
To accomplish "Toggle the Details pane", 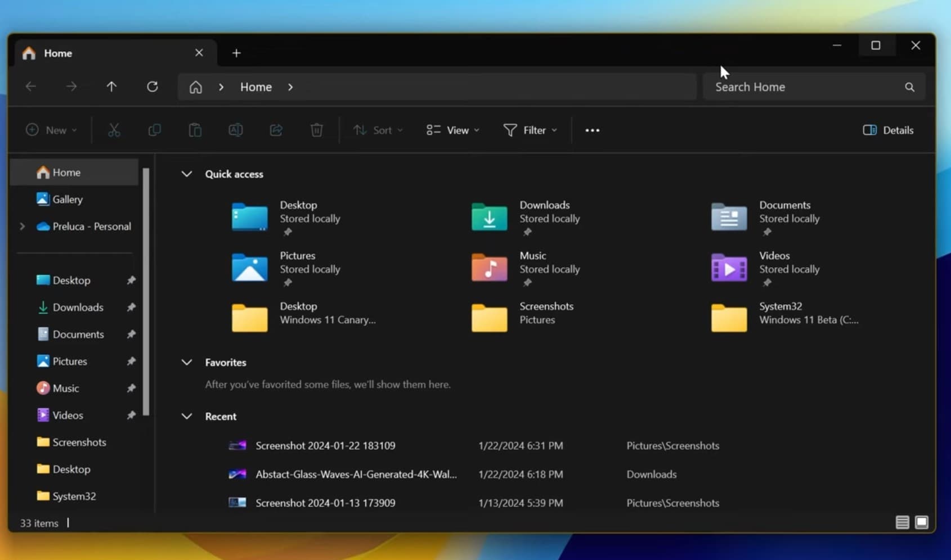I will click(x=888, y=130).
